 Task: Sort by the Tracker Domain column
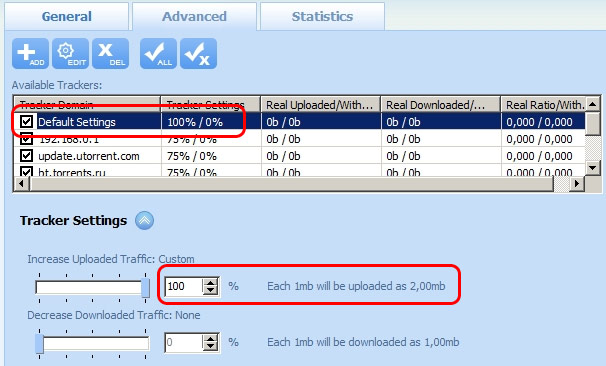pyautogui.click(x=87, y=104)
